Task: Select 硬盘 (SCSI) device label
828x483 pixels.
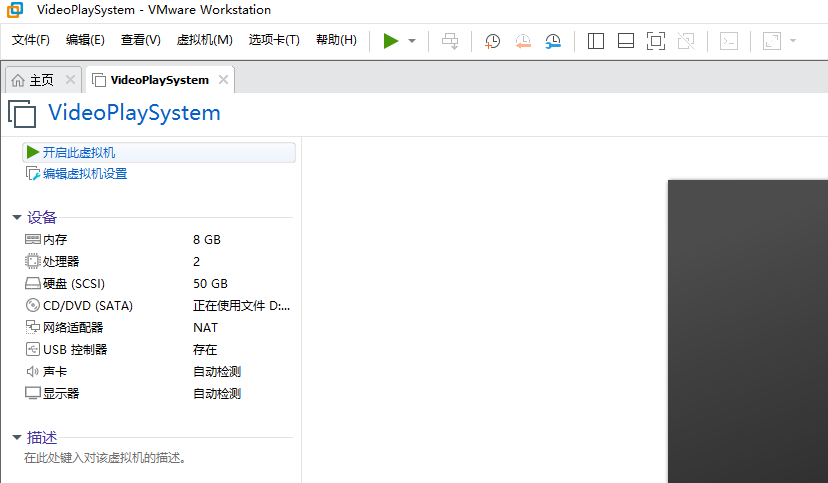Action: pos(74,284)
